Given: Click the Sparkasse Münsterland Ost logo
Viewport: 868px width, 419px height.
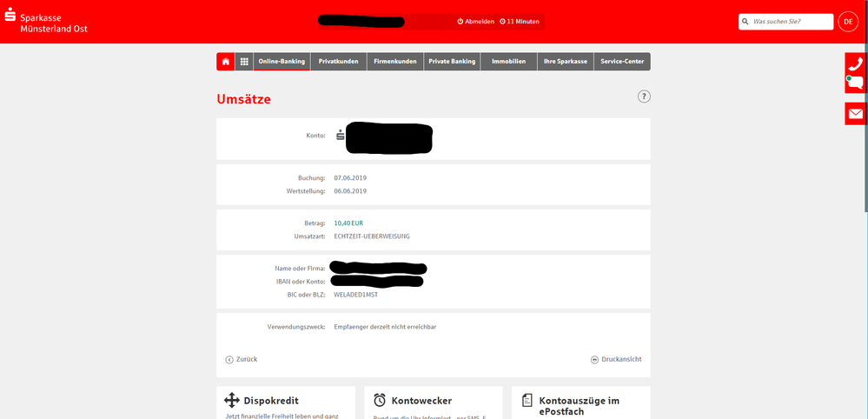Looking at the screenshot, I should 45,20.
